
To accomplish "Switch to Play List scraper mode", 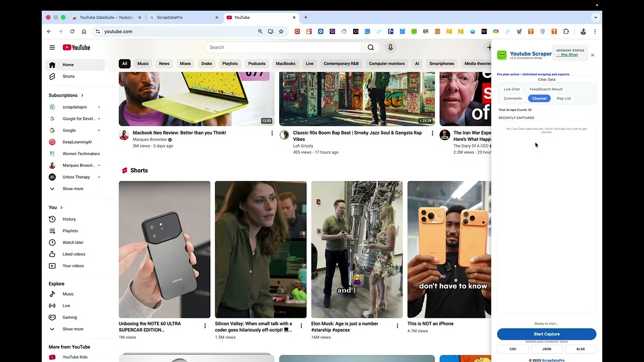I will (x=563, y=99).
